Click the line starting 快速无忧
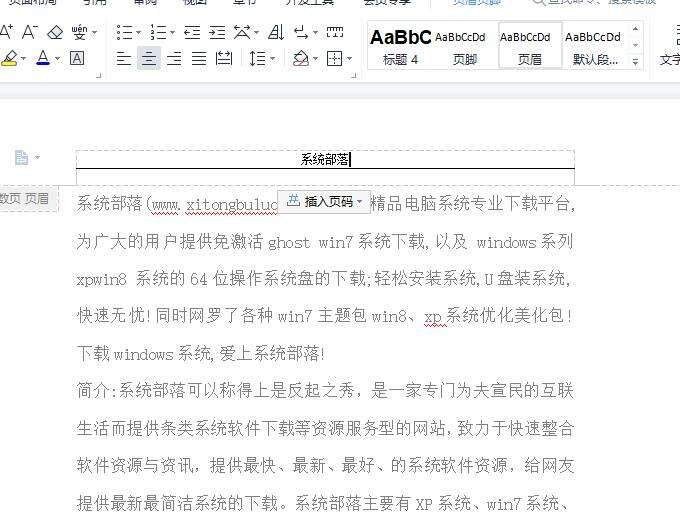 click(324, 315)
